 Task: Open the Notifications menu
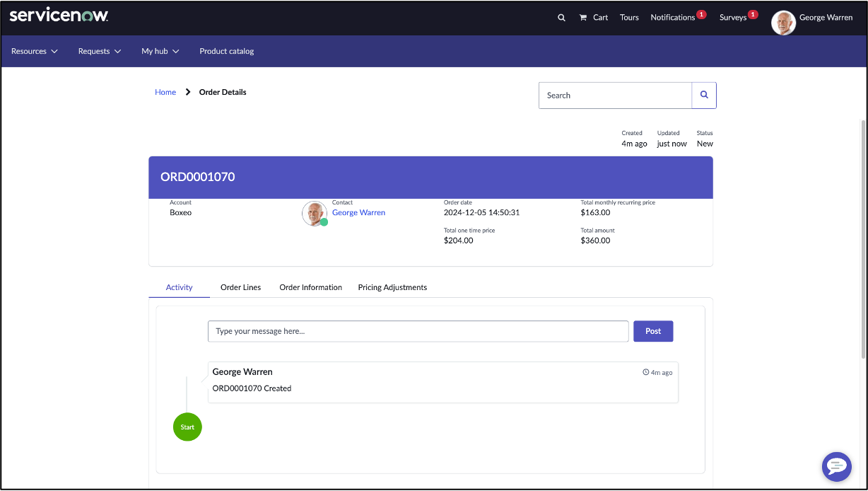(673, 18)
